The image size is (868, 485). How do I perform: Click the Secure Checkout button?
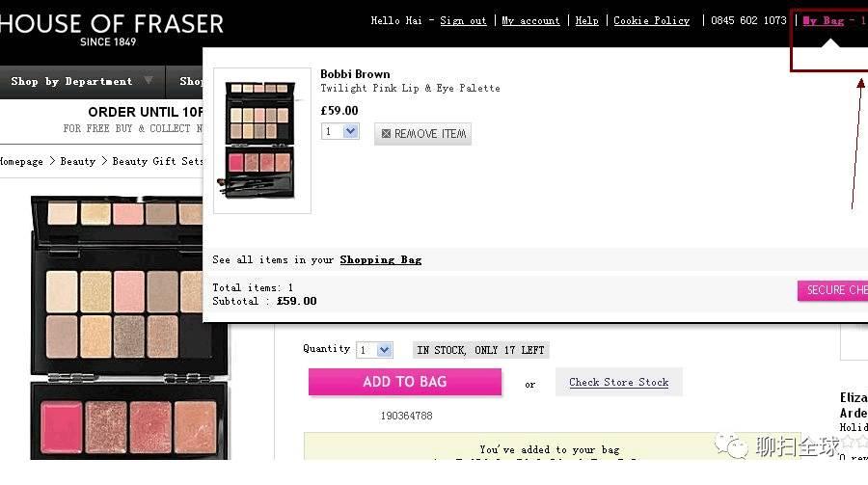pyautogui.click(x=832, y=290)
